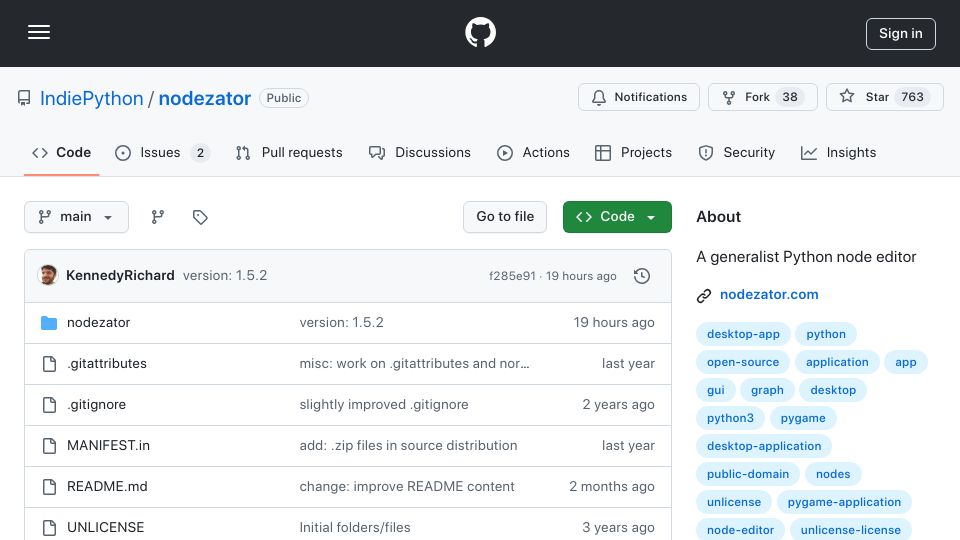The height and width of the screenshot is (540, 960).
Task: Click the Notifications bell button
Action: (x=639, y=97)
